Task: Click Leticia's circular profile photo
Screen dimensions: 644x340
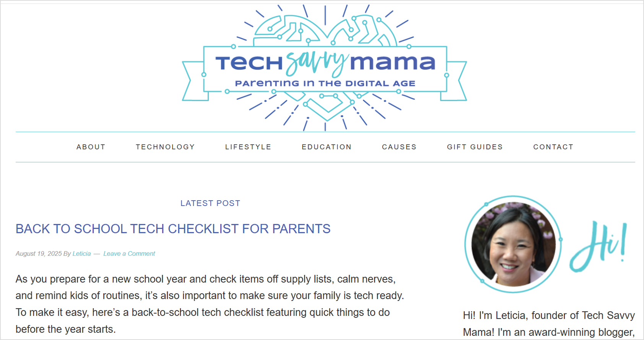Action: (513, 244)
